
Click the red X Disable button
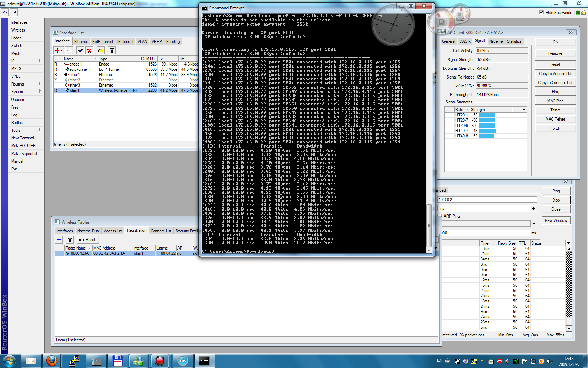pyautogui.click(x=90, y=50)
